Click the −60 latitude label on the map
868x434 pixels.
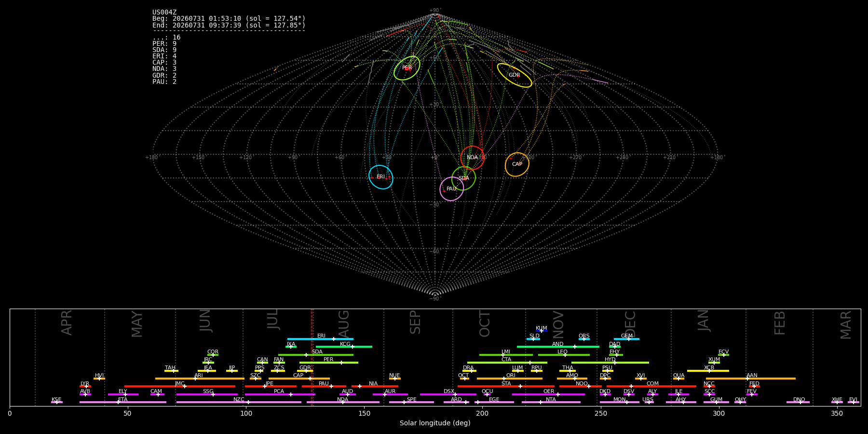coord(435,252)
